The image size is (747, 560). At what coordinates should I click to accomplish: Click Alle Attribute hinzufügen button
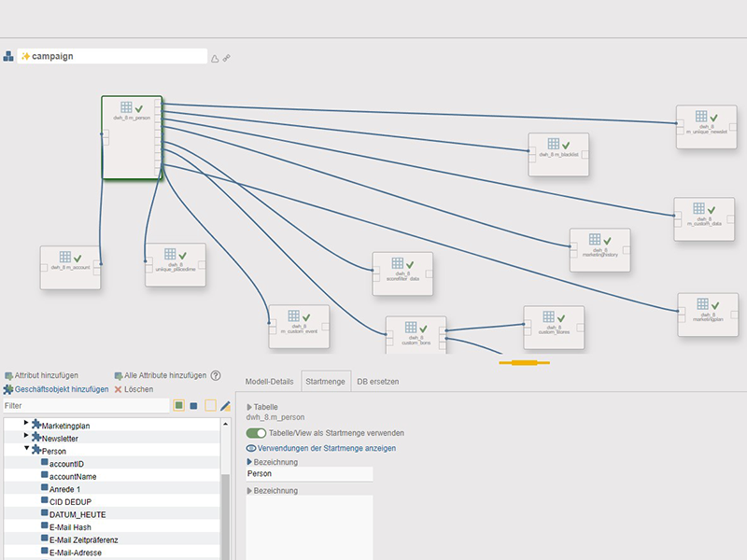pyautogui.click(x=161, y=375)
